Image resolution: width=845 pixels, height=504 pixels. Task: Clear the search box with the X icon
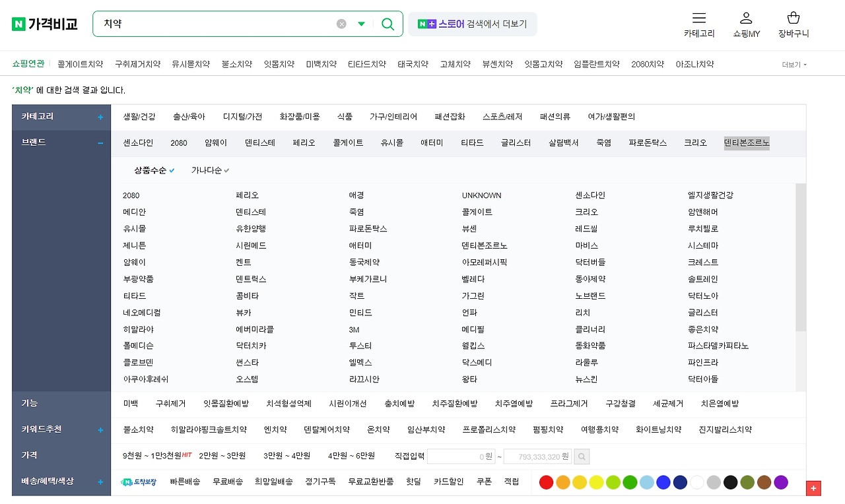[x=341, y=24]
